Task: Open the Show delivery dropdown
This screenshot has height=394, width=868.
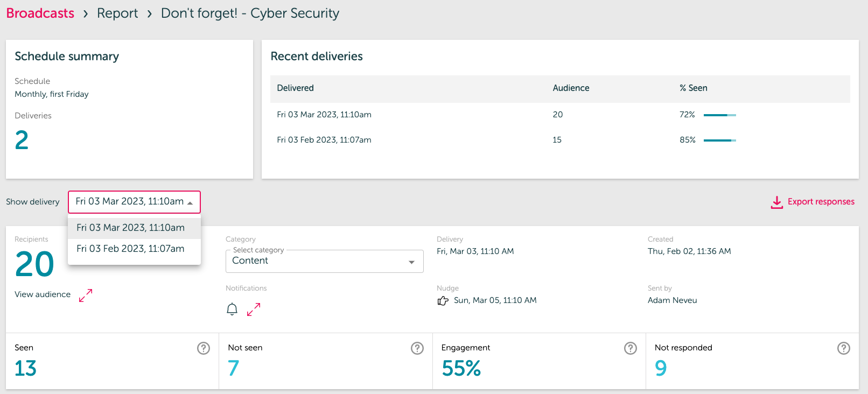Action: pyautogui.click(x=134, y=202)
